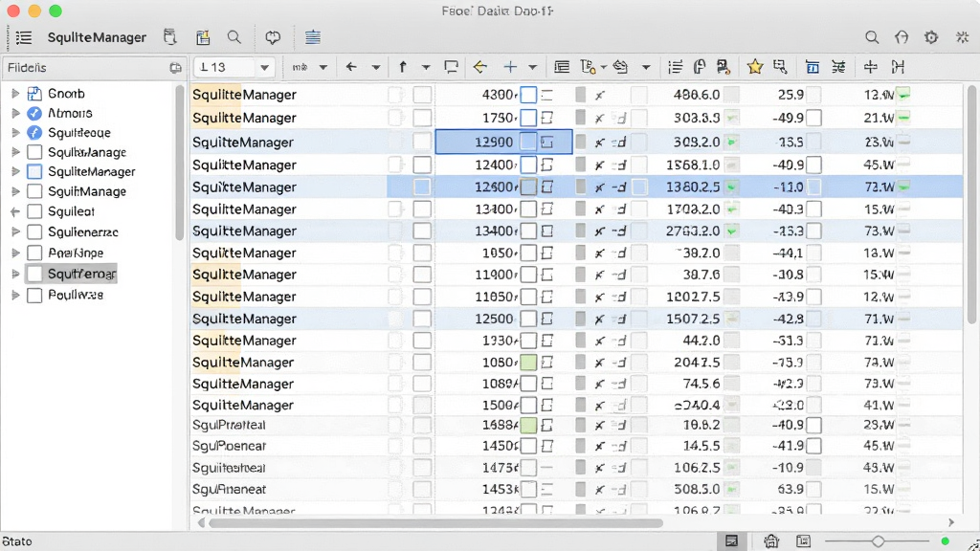Click the stacked lines icon in top toolbar
Viewport: 980px width, 551px height.
pos(313,37)
